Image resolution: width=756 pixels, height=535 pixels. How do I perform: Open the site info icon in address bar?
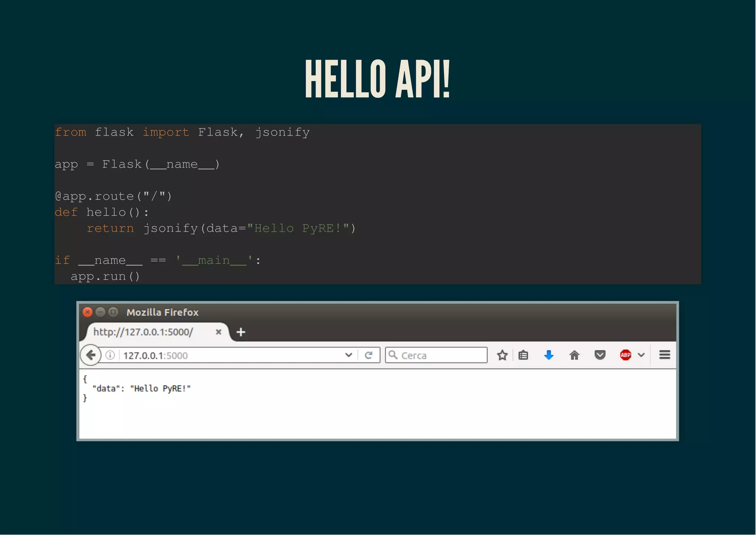point(110,355)
